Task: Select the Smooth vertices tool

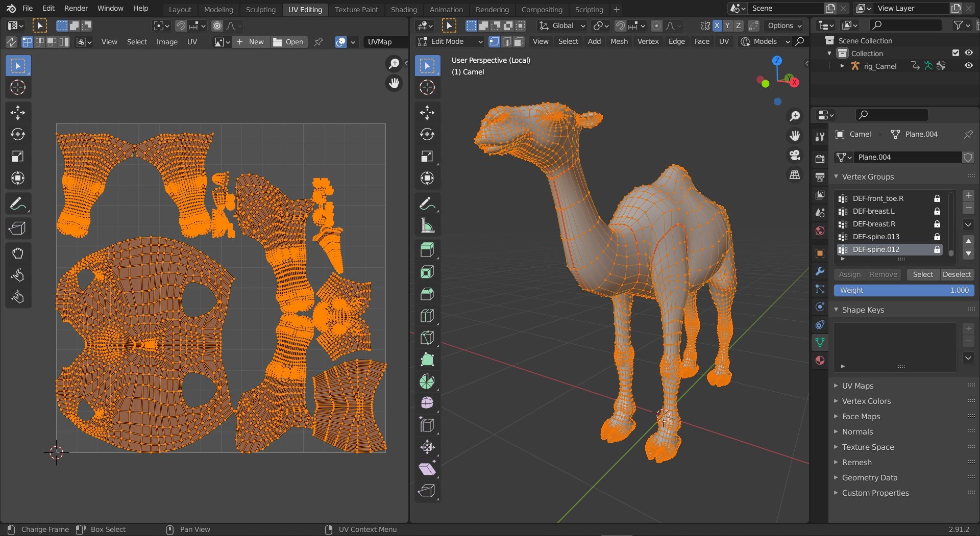Action: click(427, 403)
